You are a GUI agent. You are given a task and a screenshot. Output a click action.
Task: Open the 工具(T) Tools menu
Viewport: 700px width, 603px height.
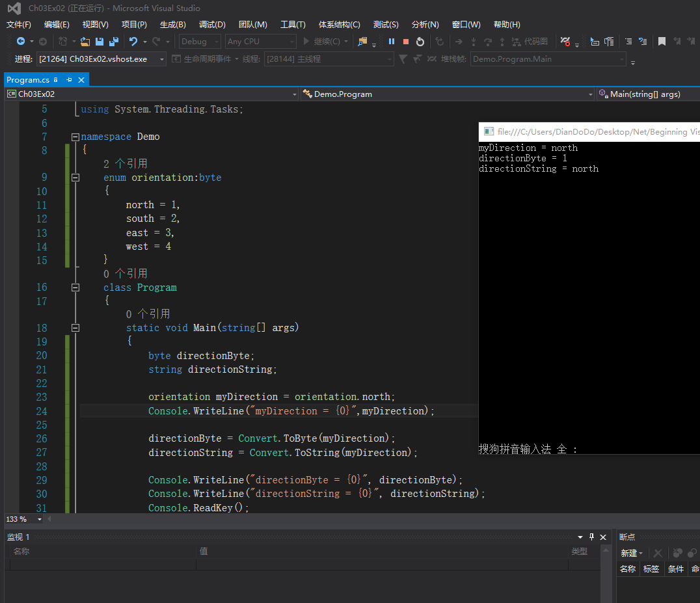click(293, 25)
